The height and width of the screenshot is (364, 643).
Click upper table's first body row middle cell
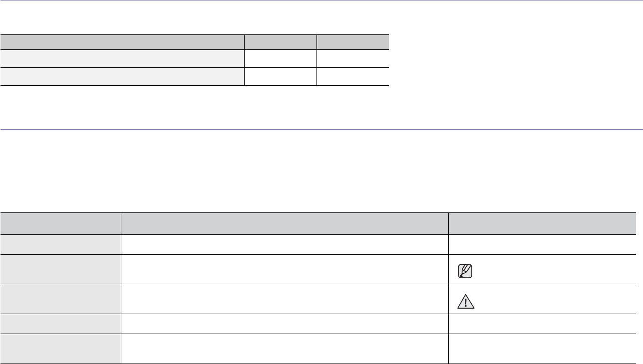pyautogui.click(x=280, y=58)
